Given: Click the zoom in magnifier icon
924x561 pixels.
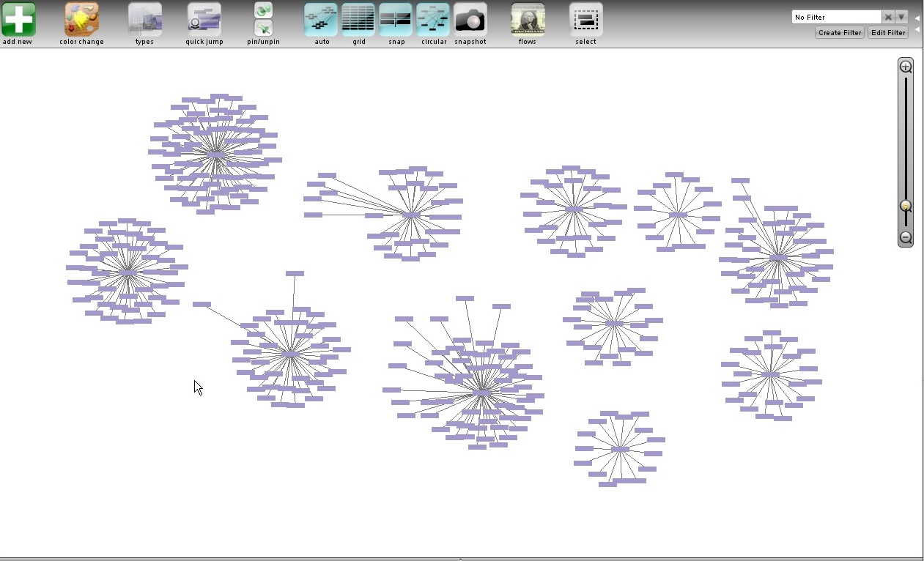Looking at the screenshot, I should tap(906, 67).
